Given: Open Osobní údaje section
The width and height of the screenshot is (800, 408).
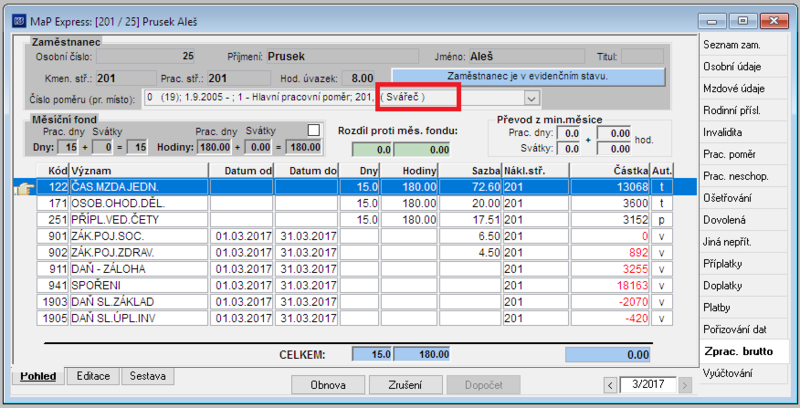Looking at the screenshot, I should tap(743, 67).
